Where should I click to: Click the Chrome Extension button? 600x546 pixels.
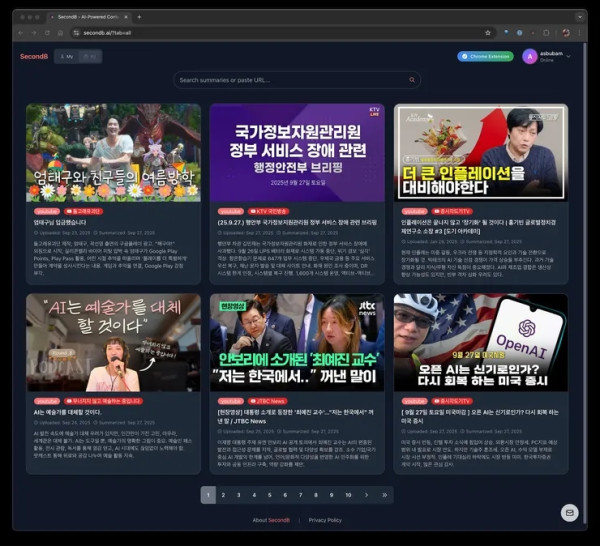pyautogui.click(x=485, y=56)
